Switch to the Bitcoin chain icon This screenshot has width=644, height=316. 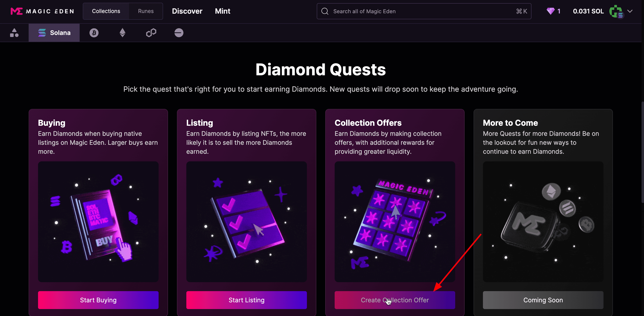pos(94,33)
